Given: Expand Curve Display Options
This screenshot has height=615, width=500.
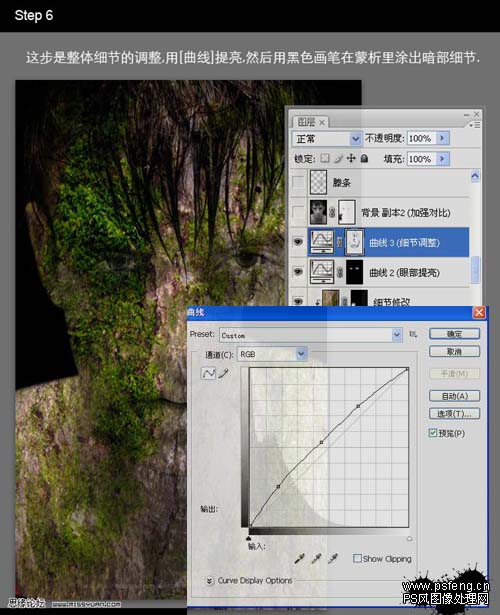Looking at the screenshot, I should pyautogui.click(x=209, y=580).
